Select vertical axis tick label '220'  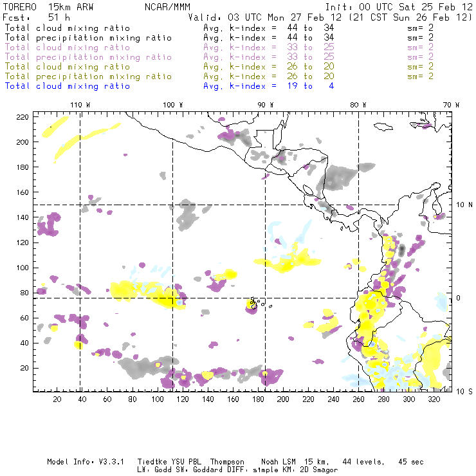(23, 117)
